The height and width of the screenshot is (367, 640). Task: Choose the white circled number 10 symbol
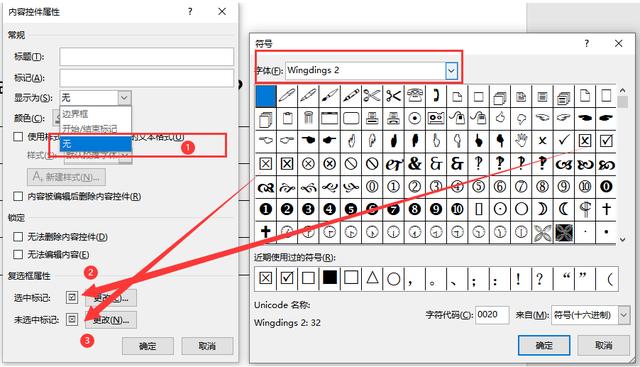click(585, 187)
